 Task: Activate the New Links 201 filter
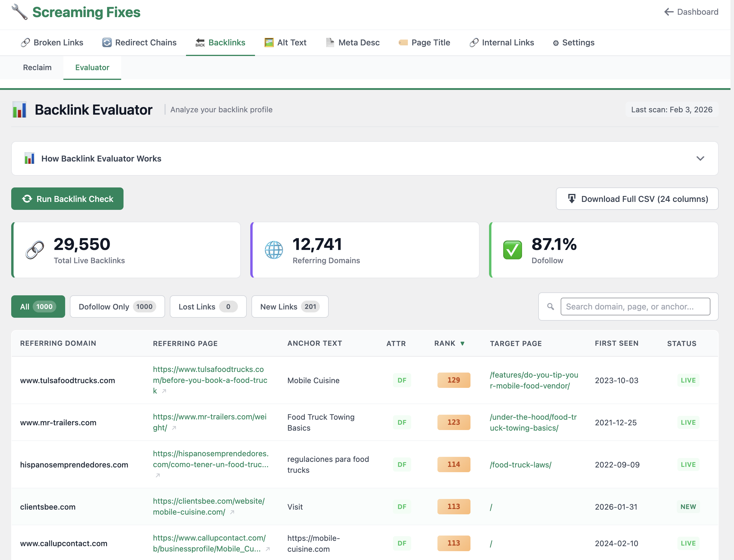[289, 306]
